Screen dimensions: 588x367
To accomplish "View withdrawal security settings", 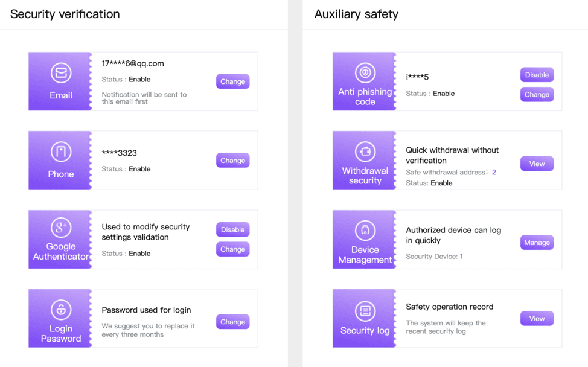I will point(537,164).
